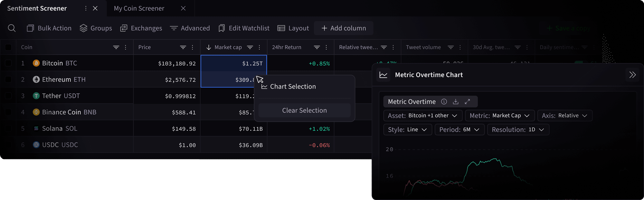
Task: Switch to the My Coin Screener tab
Action: [x=139, y=8]
